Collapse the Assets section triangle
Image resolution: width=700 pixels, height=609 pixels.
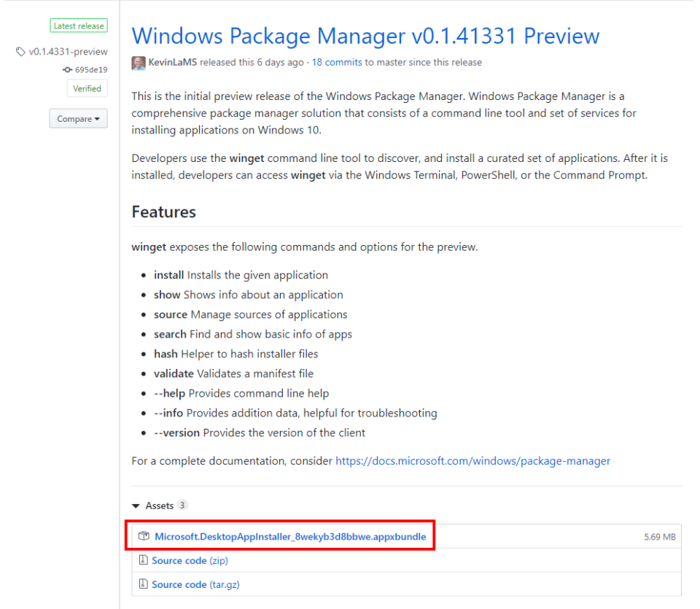[136, 505]
